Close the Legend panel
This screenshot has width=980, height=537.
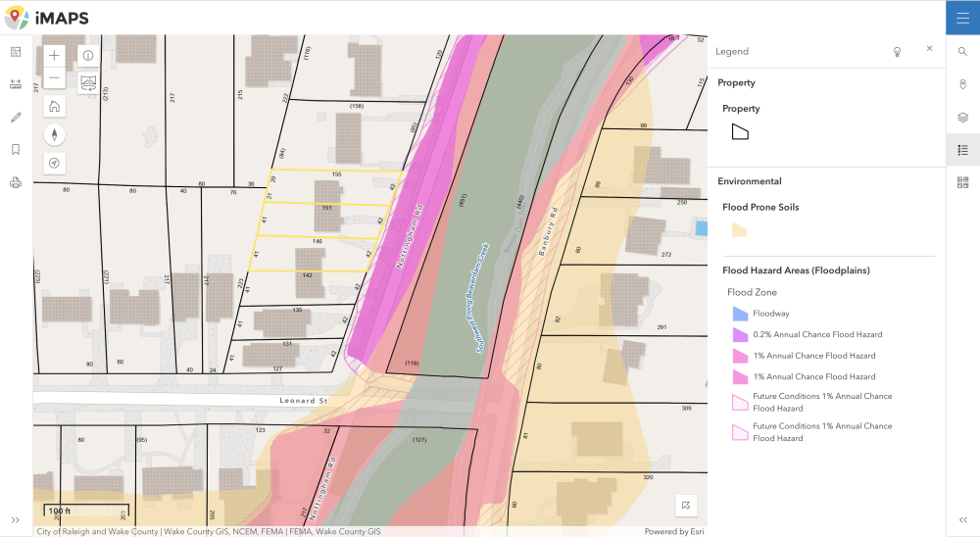click(x=929, y=49)
